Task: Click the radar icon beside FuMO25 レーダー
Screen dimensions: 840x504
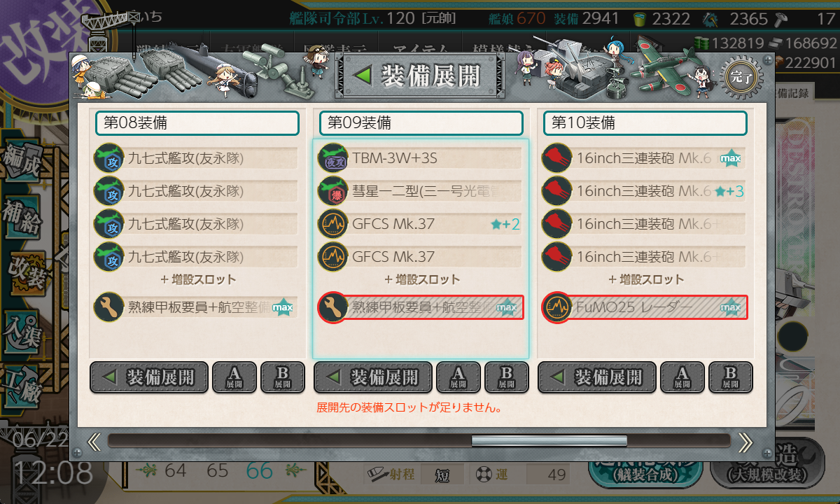Action: tap(556, 307)
